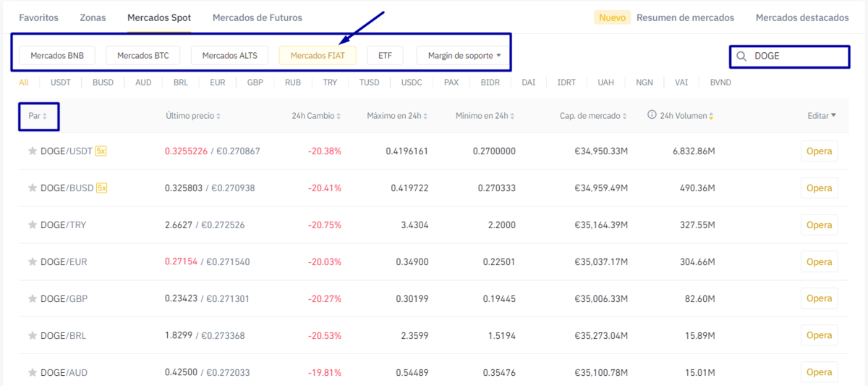
Task: Switch to Mercados de Futuros tab
Action: click(258, 17)
